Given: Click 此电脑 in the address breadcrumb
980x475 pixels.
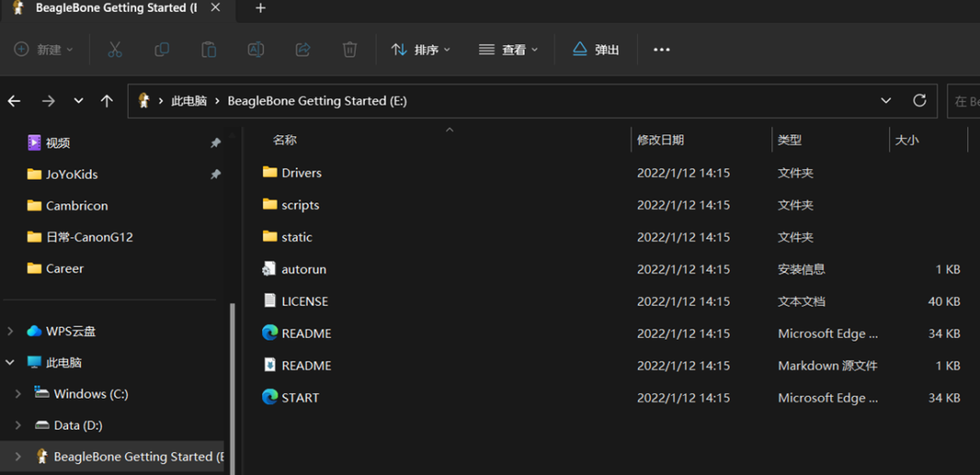Looking at the screenshot, I should 189,101.
